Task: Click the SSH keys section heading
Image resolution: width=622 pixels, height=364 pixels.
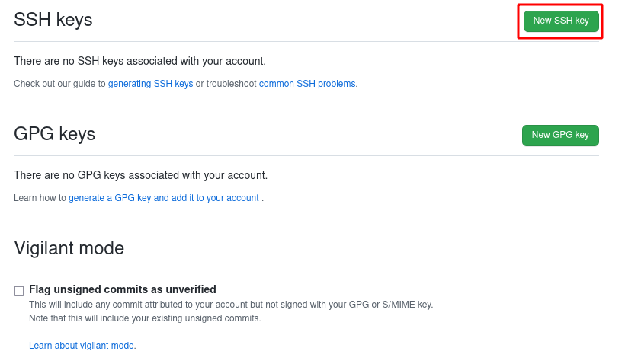Action: [x=53, y=21]
